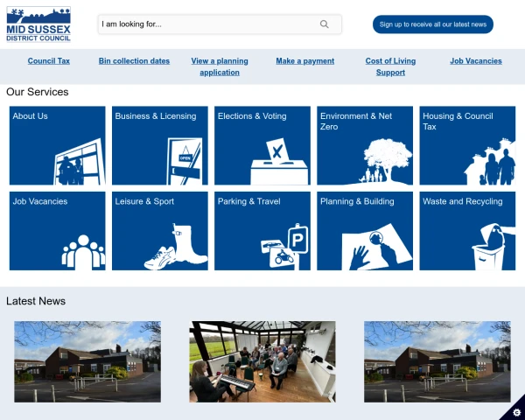
Task: Click the Job Vacancies link in the quick links bar
Action: [x=476, y=61]
